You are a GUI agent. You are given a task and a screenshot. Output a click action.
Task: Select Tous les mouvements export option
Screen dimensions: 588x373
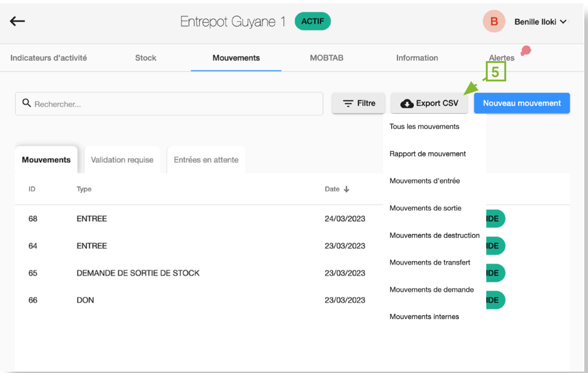(424, 126)
